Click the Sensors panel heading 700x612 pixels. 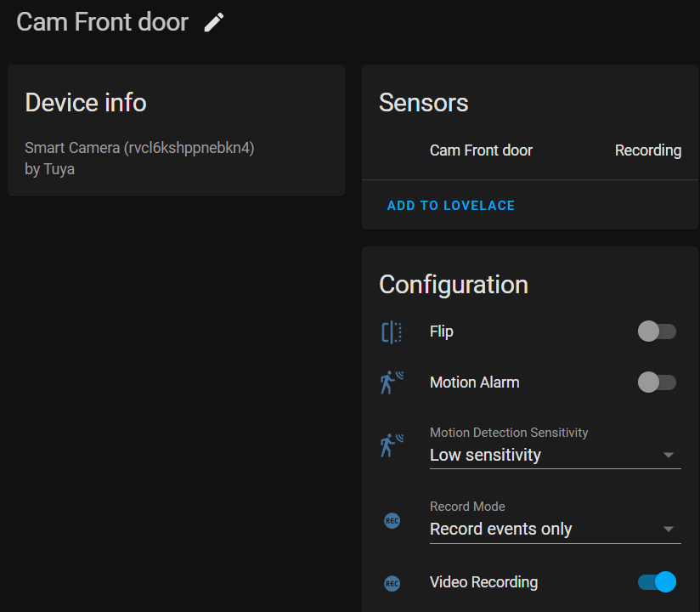point(423,103)
